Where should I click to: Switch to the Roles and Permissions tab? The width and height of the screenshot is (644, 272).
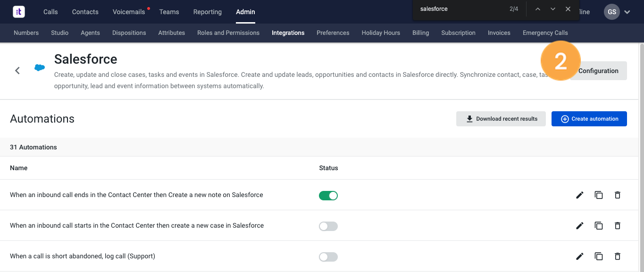pos(228,33)
